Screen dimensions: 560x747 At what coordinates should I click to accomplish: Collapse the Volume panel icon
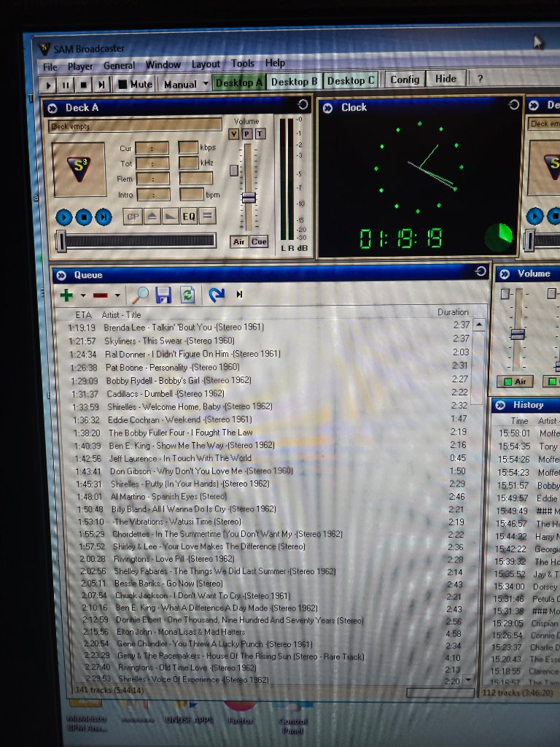[505, 274]
